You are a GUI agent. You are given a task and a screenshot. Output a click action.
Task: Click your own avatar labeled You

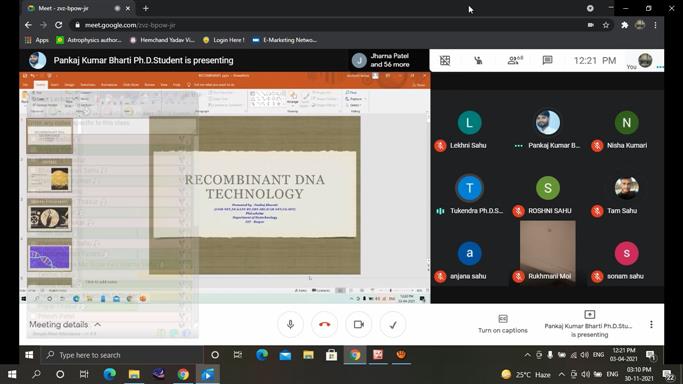coord(645,60)
